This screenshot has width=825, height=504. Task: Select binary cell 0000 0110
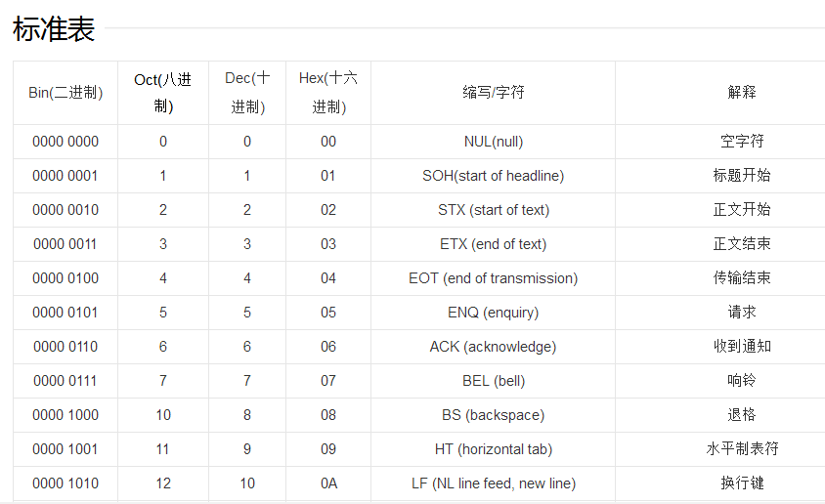[65, 347]
